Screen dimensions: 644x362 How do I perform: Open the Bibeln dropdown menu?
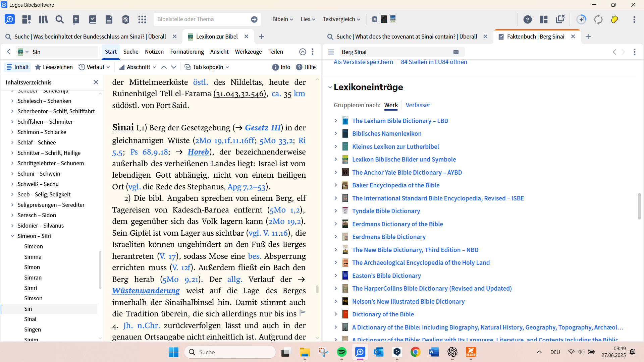coord(282,19)
